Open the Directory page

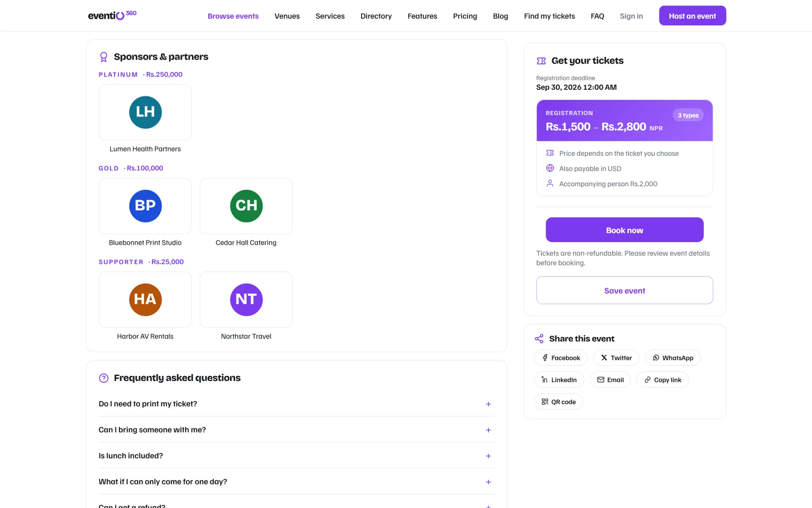[376, 16]
